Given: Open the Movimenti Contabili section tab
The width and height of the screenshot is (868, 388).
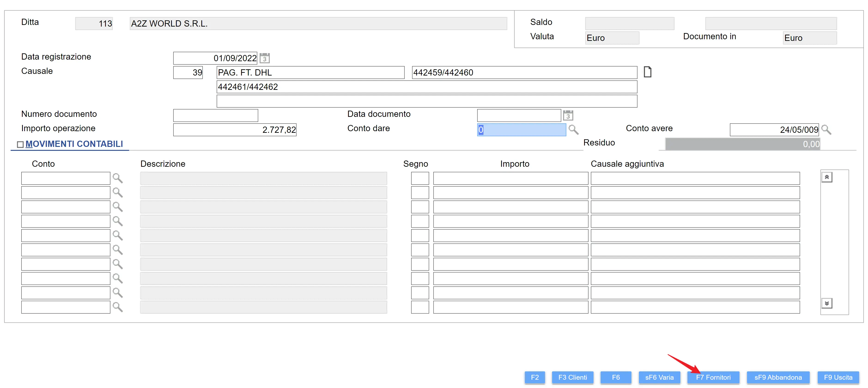Looking at the screenshot, I should [x=74, y=144].
